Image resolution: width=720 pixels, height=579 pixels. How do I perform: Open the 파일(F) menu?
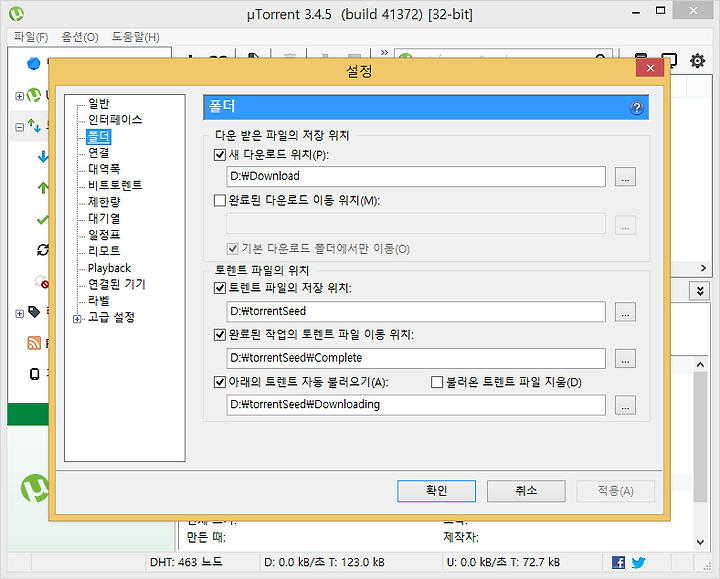click(31, 37)
